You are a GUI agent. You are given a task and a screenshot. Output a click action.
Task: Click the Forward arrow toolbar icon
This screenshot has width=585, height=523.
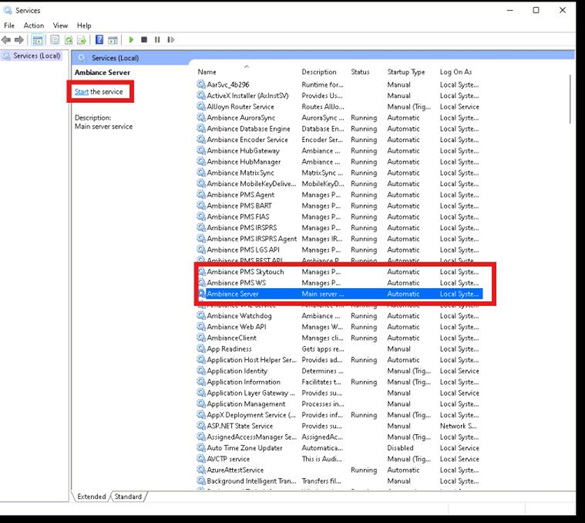[x=19, y=40]
